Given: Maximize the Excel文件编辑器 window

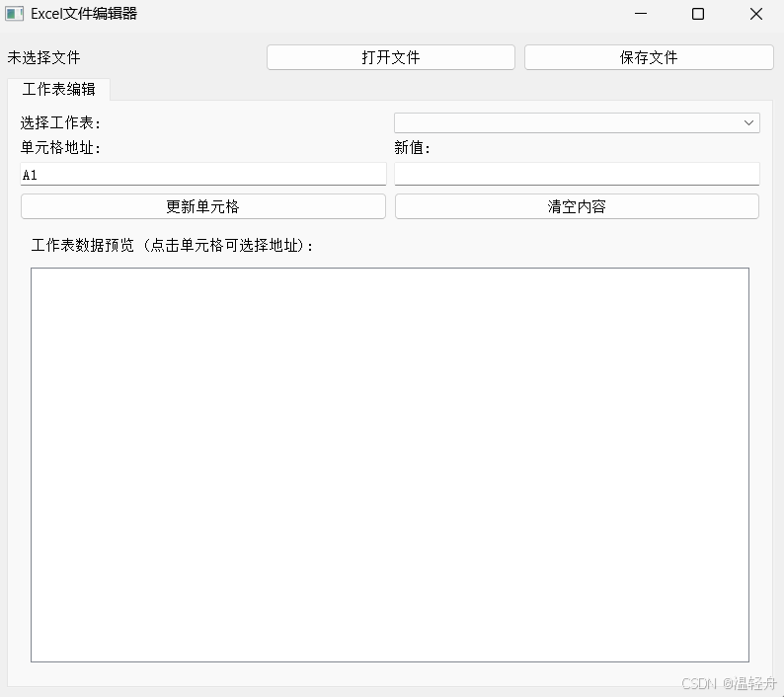Looking at the screenshot, I should pyautogui.click(x=698, y=14).
